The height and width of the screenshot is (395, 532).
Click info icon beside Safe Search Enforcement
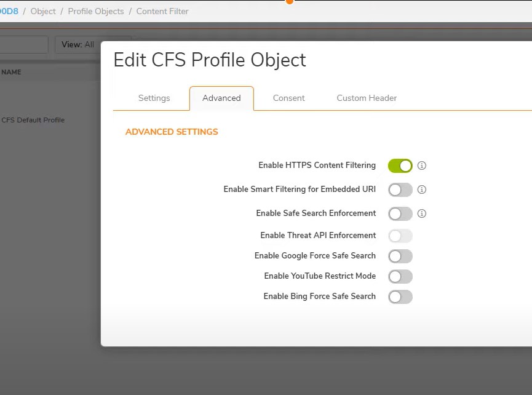click(x=422, y=213)
